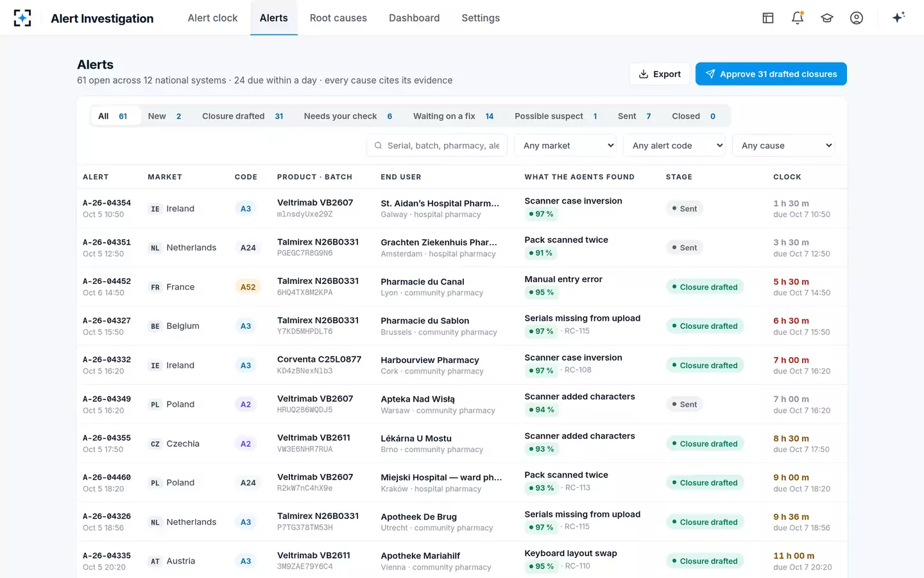Click Pharmacie du Canal end user

click(422, 282)
